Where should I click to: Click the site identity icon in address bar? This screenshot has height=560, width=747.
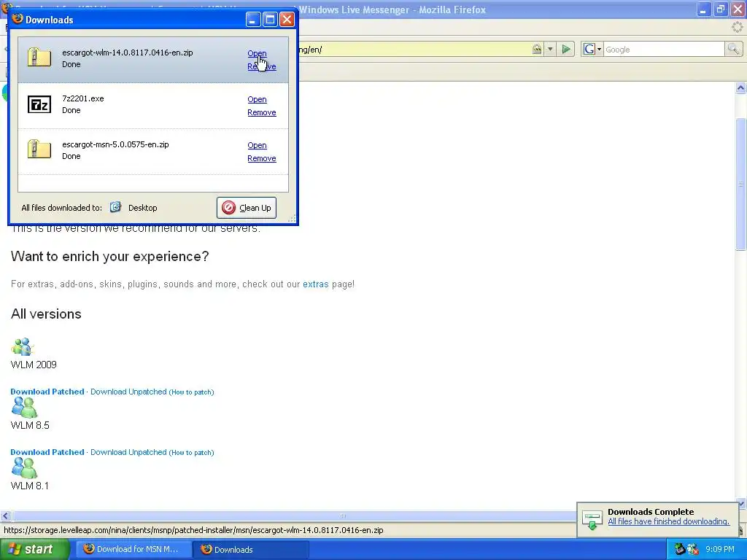point(537,49)
